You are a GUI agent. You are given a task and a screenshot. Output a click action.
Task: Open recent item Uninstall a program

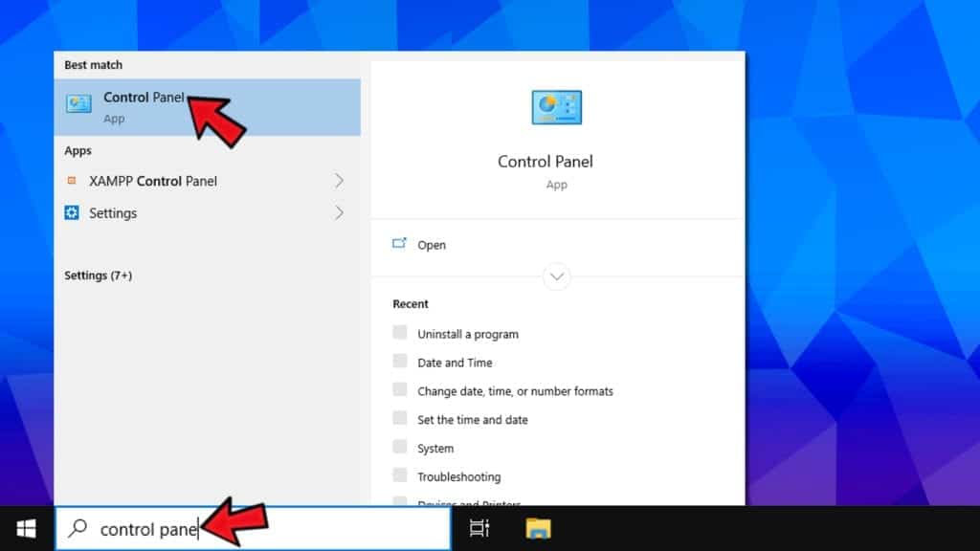pos(468,334)
